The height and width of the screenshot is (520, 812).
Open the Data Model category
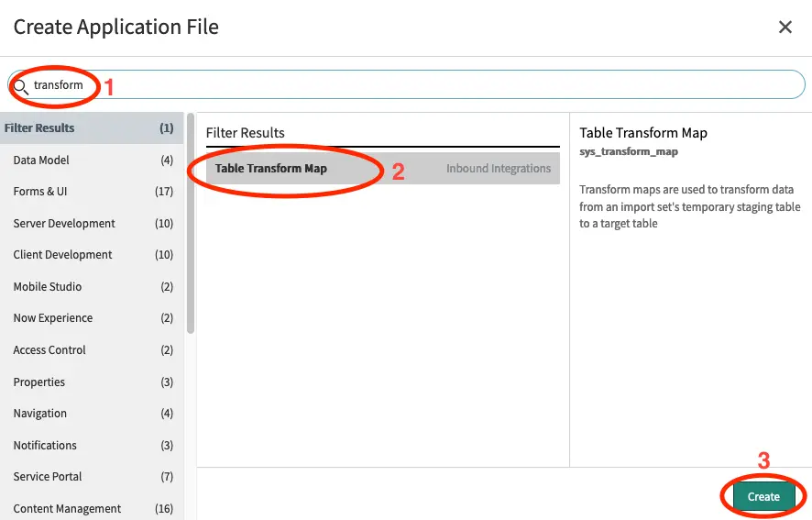point(90,160)
